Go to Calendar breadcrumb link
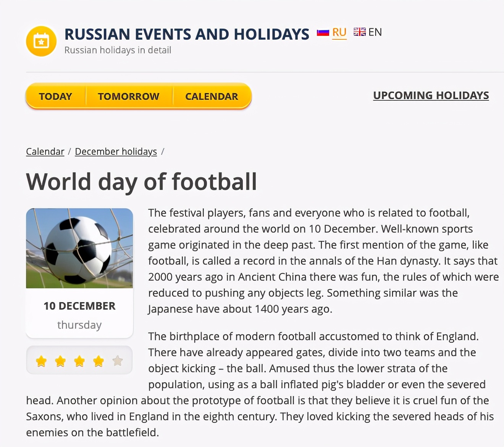 [45, 151]
